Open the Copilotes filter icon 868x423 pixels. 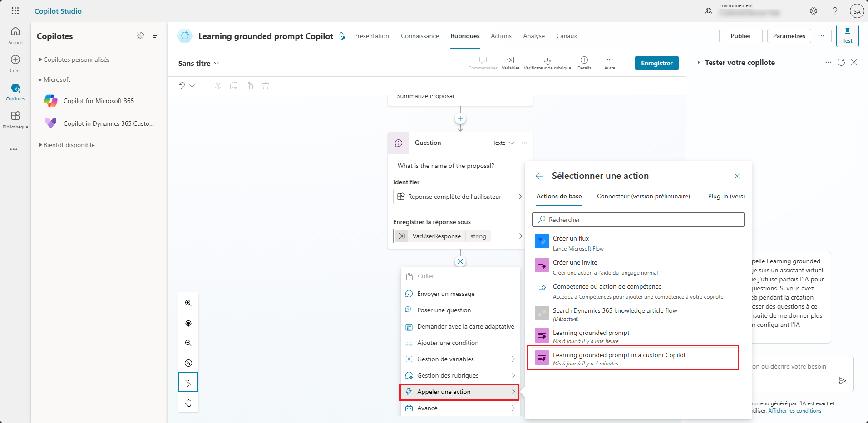point(155,36)
